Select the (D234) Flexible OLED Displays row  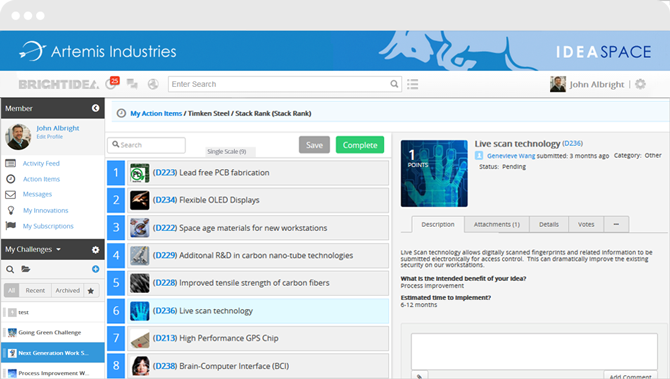click(258, 200)
